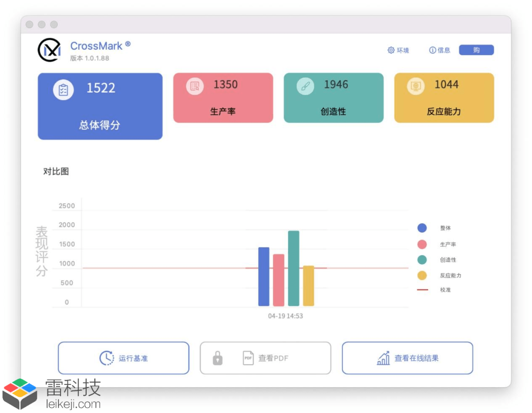Image resolution: width=532 pixels, height=413 pixels.
Task: Open 查看PDF report button
Action: (266, 358)
